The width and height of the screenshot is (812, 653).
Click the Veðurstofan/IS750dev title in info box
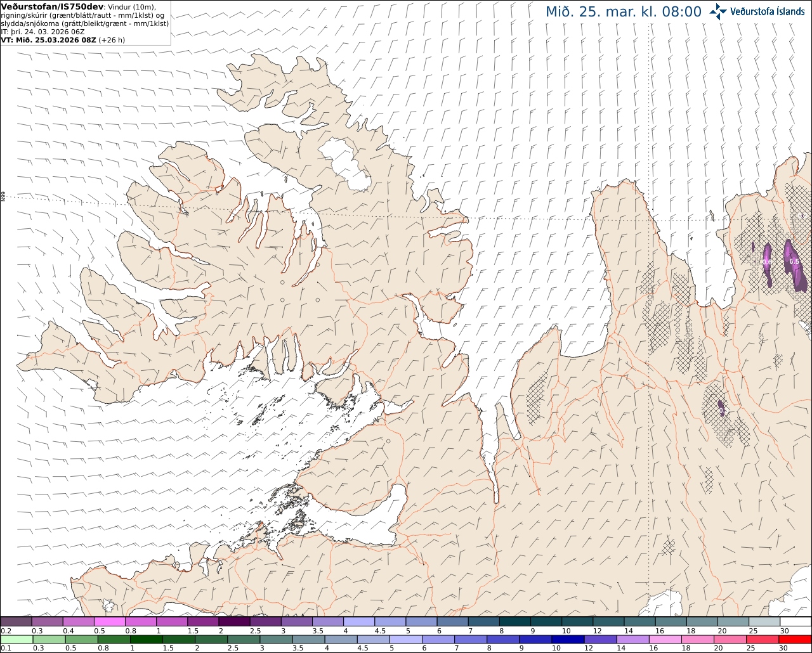52,6
